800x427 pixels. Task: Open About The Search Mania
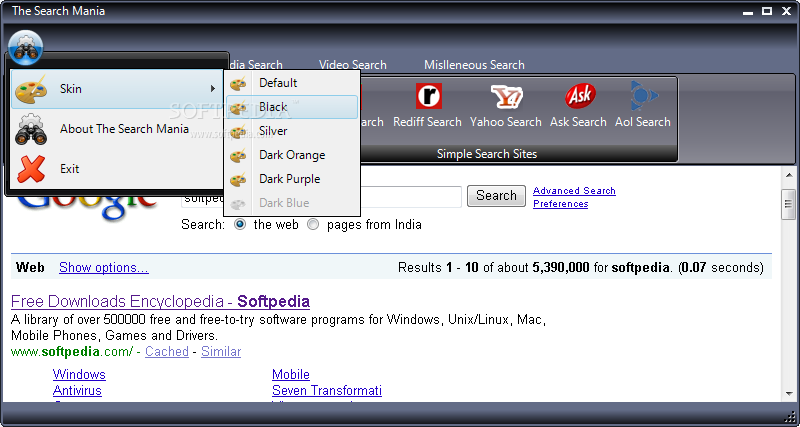coord(117,129)
